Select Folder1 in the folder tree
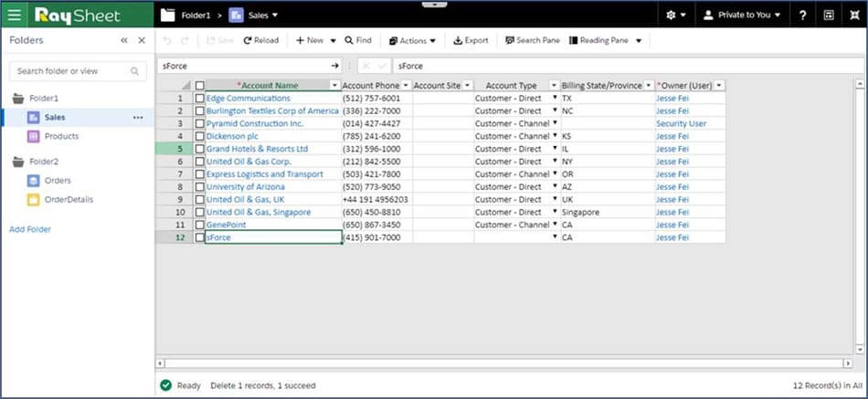The height and width of the screenshot is (399, 868). coord(44,99)
